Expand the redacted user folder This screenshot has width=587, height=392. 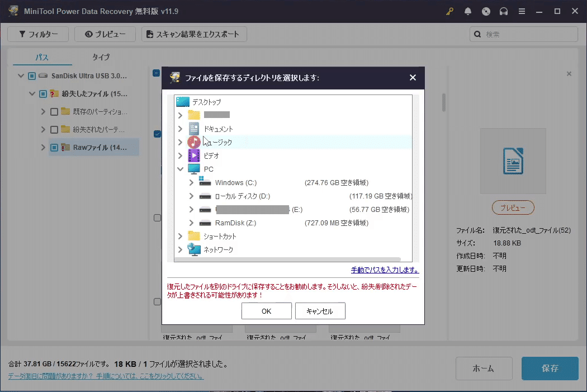[x=180, y=115]
